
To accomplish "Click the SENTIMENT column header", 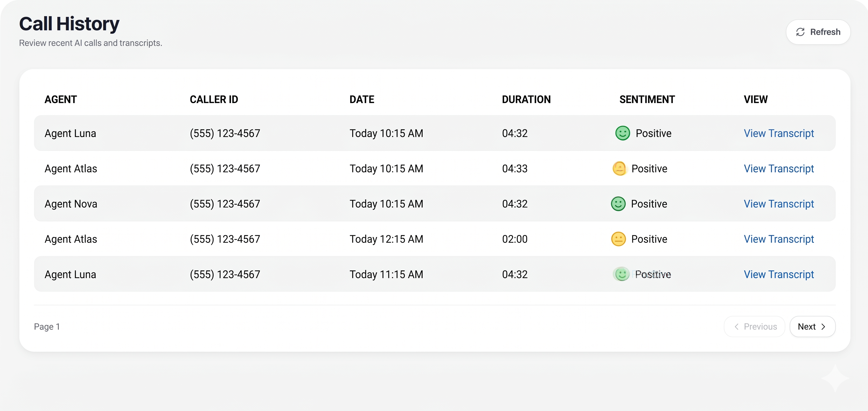I will point(647,99).
